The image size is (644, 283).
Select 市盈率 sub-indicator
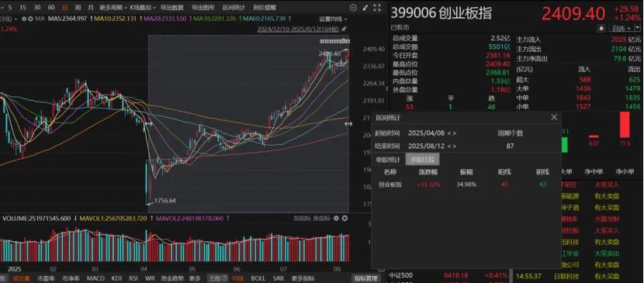pyautogui.click(x=46, y=278)
